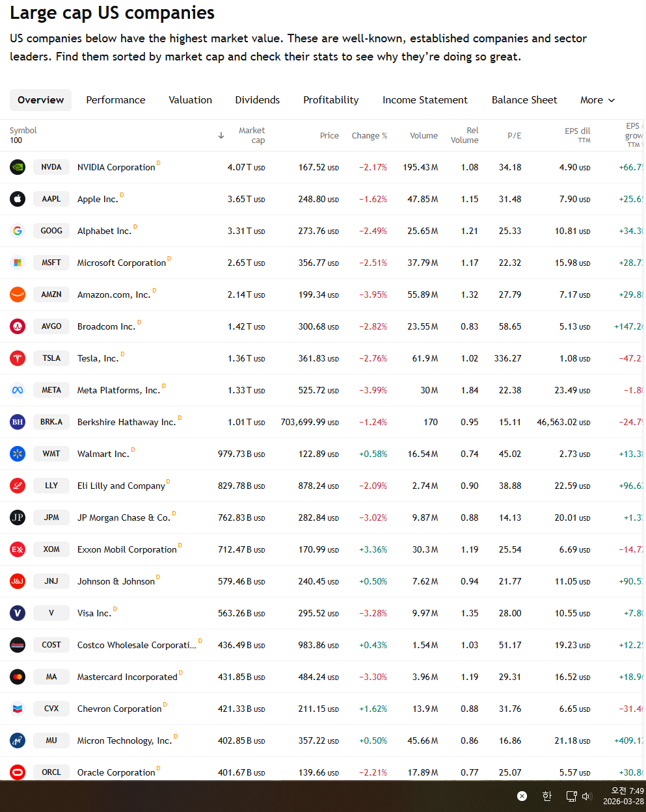Image resolution: width=646 pixels, height=812 pixels.
Task: Click the Broadcom logo icon
Action: pos(18,326)
